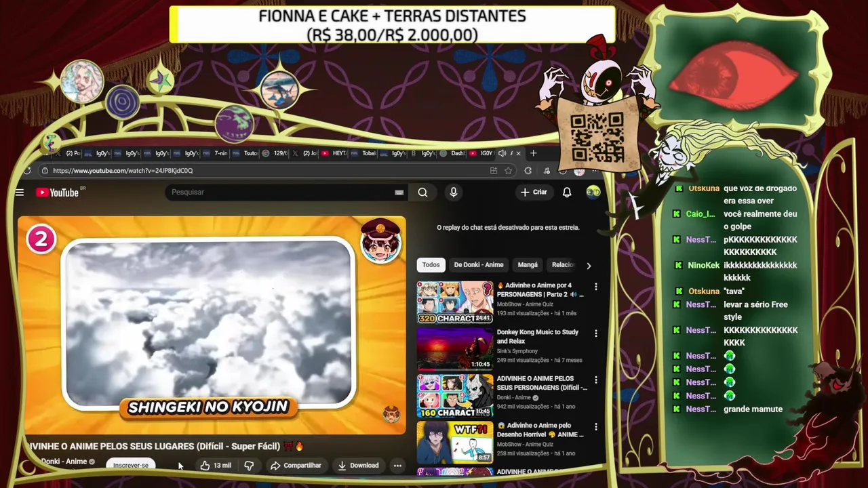The width and height of the screenshot is (868, 488).
Task: Open title Donkey Kong Music to Study and Relax
Action: tap(538, 337)
